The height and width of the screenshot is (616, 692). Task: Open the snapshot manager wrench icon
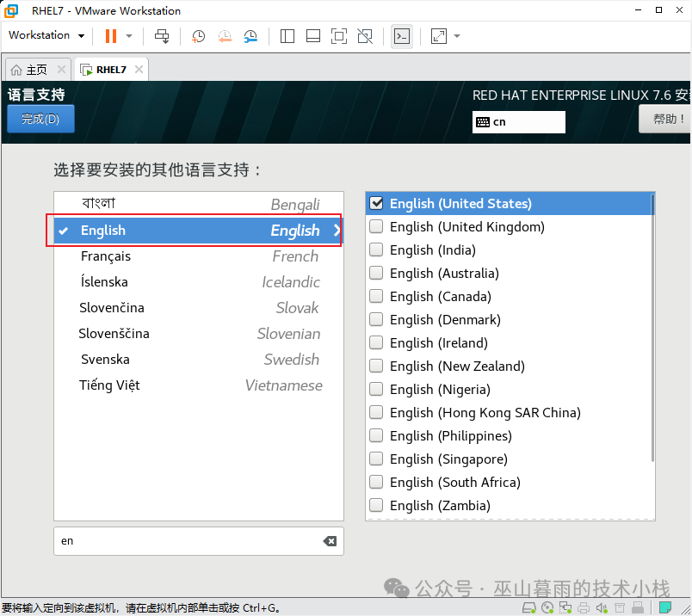click(250, 36)
